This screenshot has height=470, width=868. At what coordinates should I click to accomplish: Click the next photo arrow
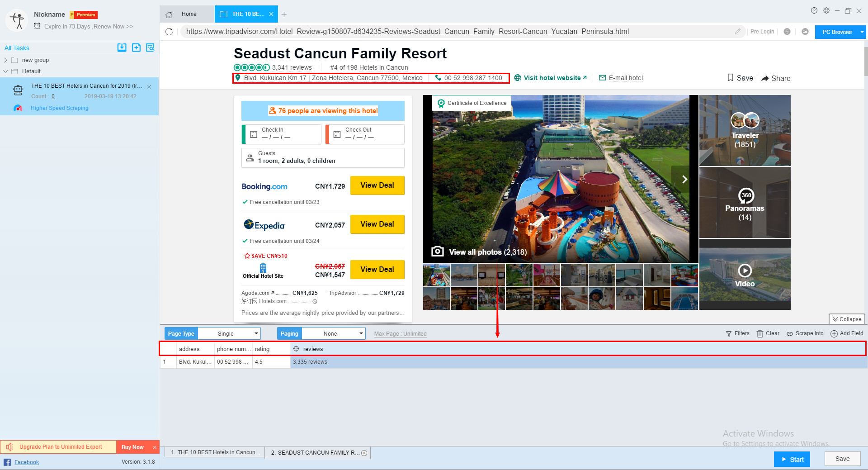tap(684, 179)
